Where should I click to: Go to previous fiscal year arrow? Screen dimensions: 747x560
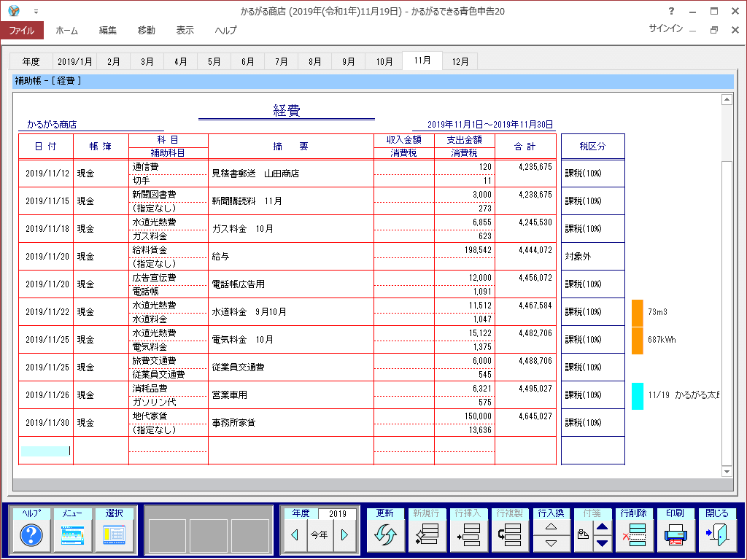(295, 534)
